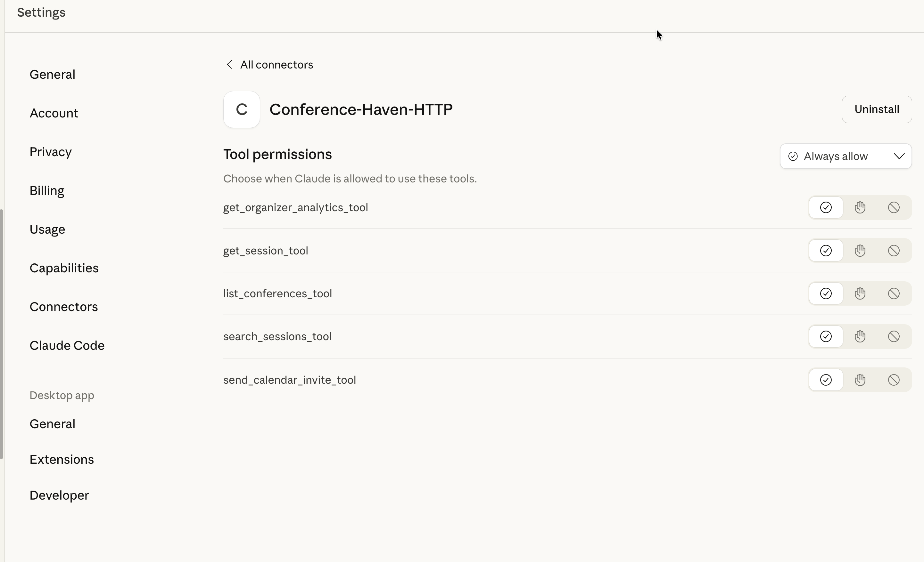Require approval for search_sessions_tool
The width and height of the screenshot is (924, 562).
pyautogui.click(x=860, y=336)
